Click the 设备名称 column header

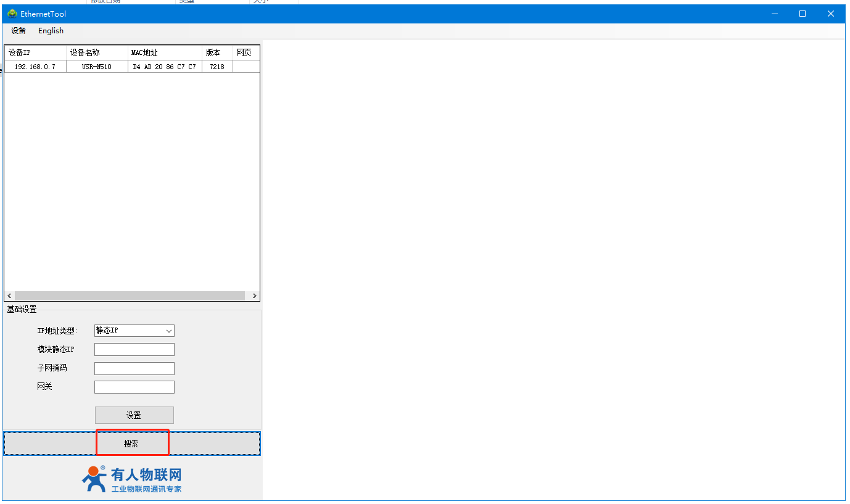click(x=97, y=52)
